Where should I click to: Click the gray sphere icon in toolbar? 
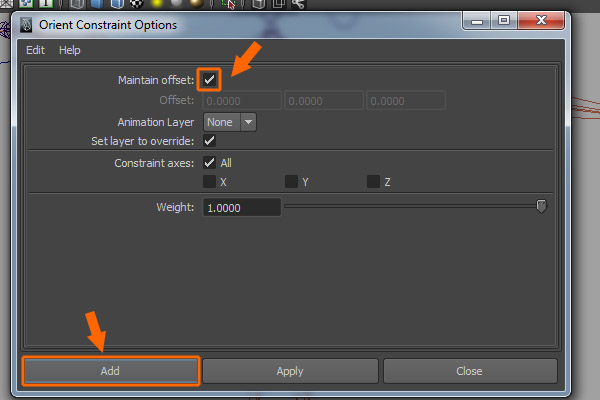coord(176,3)
